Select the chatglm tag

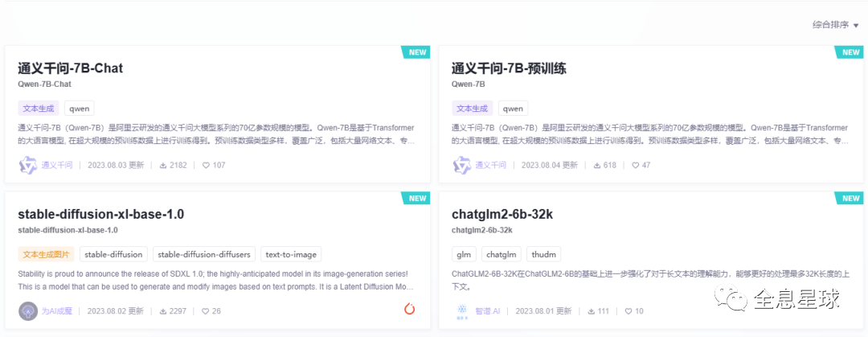(502, 254)
